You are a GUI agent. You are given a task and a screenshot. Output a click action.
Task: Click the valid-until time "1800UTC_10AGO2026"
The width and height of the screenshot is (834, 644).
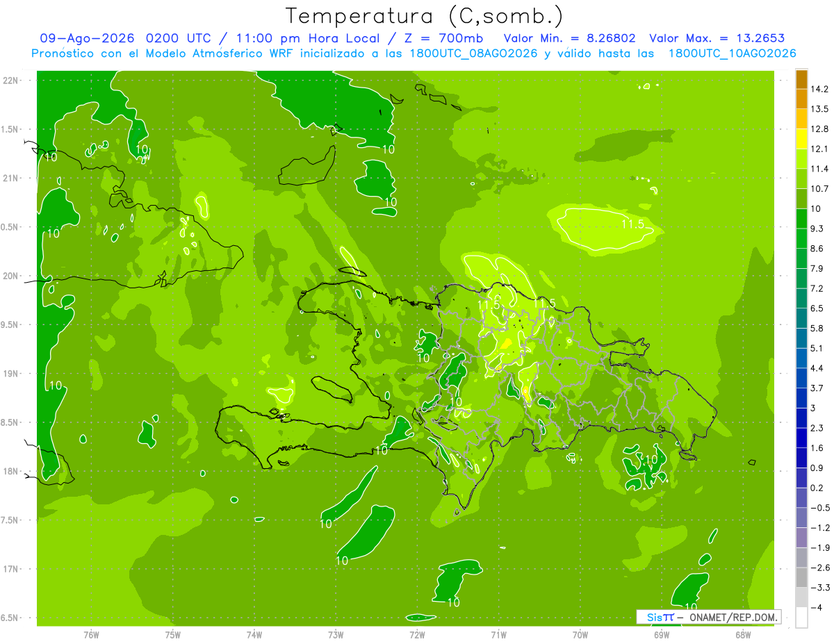(x=732, y=53)
